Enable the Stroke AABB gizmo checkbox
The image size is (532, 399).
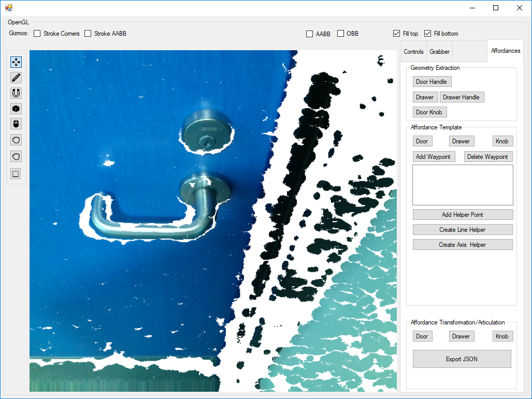pos(88,34)
